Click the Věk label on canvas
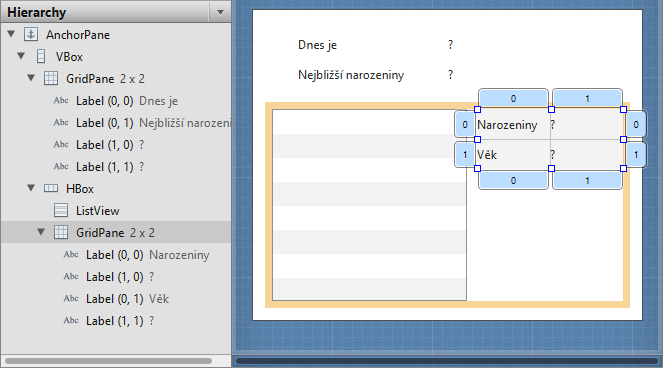Image resolution: width=663 pixels, height=368 pixels. (487, 154)
